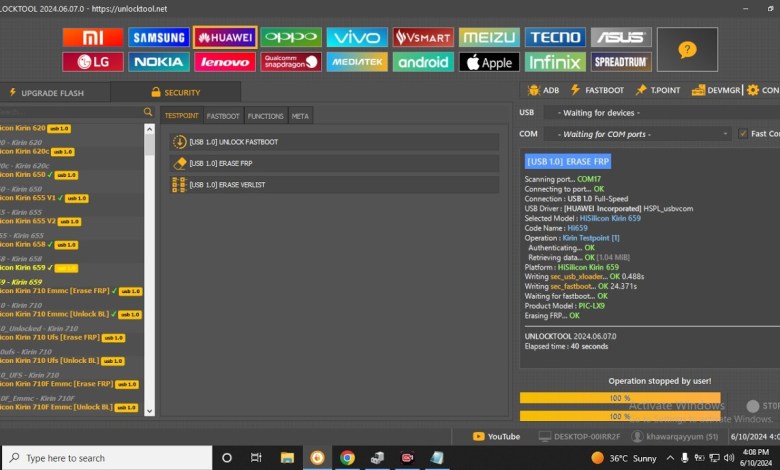Select Kirin 710 Emmc [Erase FRP]
The width and height of the screenshot is (780, 470).
pyautogui.click(x=71, y=291)
